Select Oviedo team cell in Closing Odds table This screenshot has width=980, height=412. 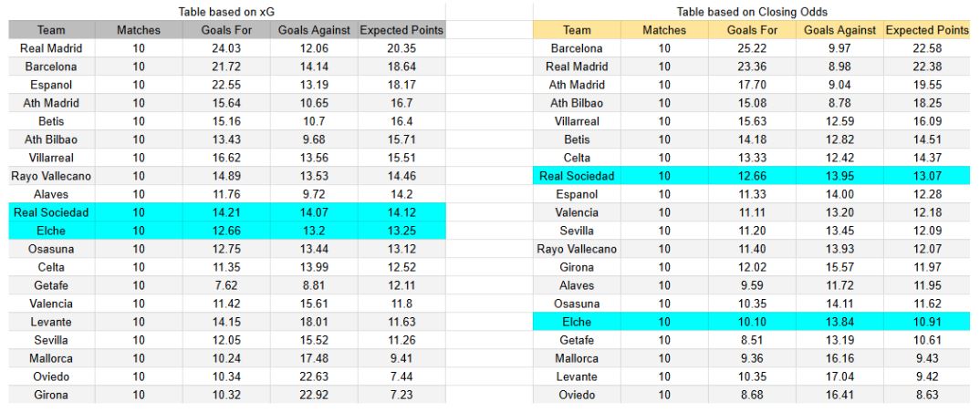[577, 395]
